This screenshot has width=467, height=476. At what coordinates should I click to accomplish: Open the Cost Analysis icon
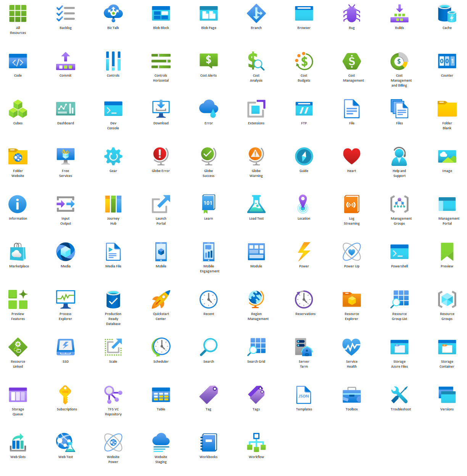(256, 61)
